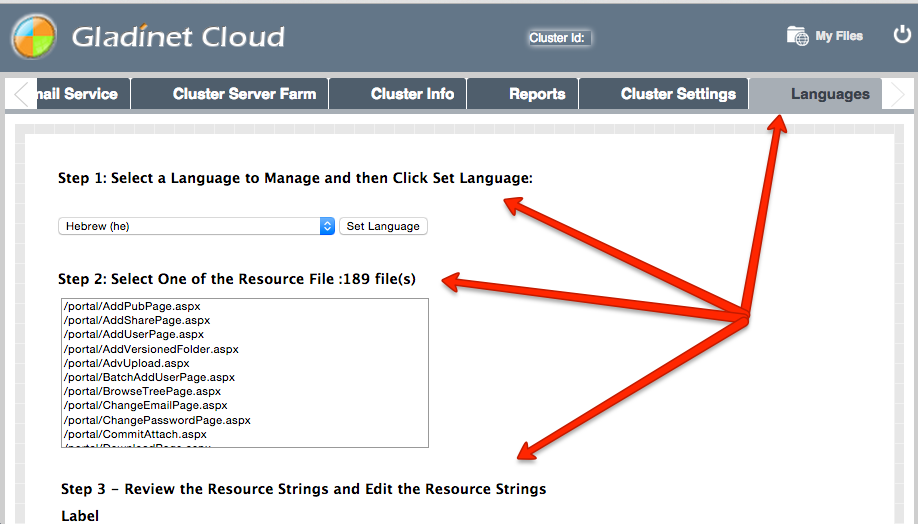Select /portal/AddVersionedFolder.aspx resource file

245,349
